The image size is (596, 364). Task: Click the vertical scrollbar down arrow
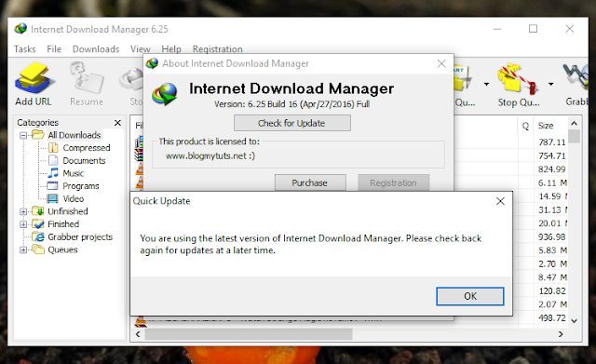point(574,321)
